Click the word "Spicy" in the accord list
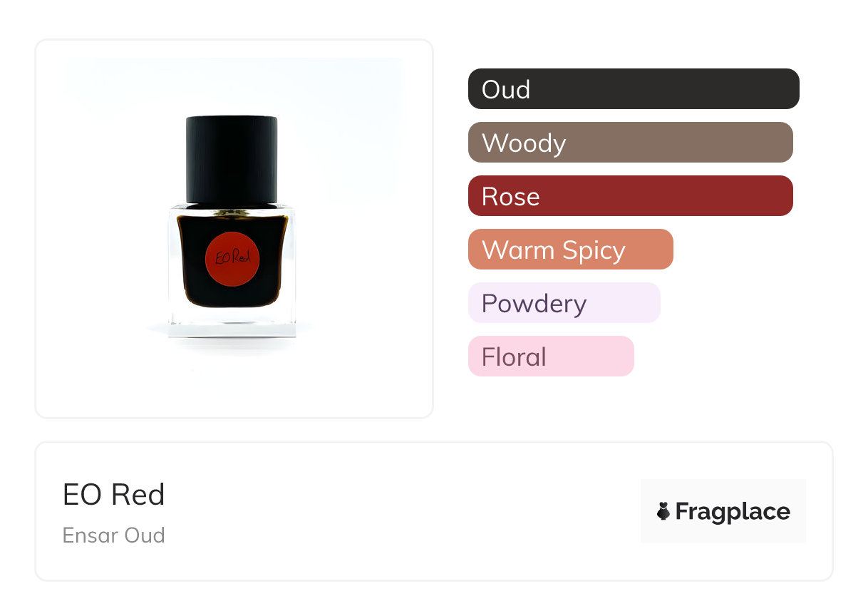 click(594, 250)
